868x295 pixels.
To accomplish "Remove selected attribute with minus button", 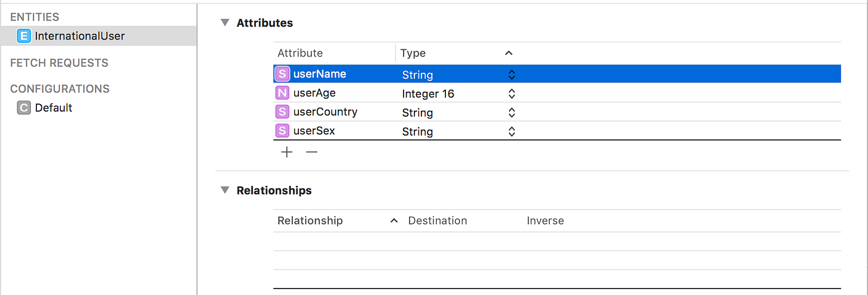I will (311, 152).
